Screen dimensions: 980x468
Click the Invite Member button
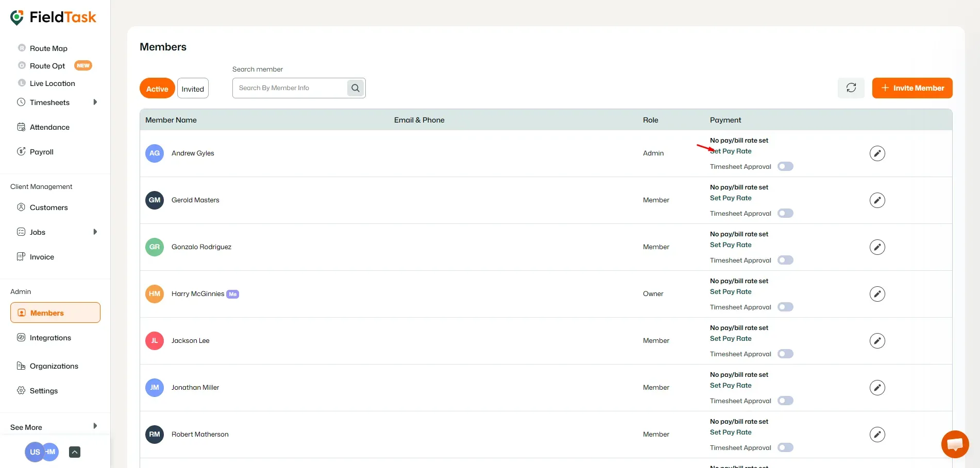912,88
